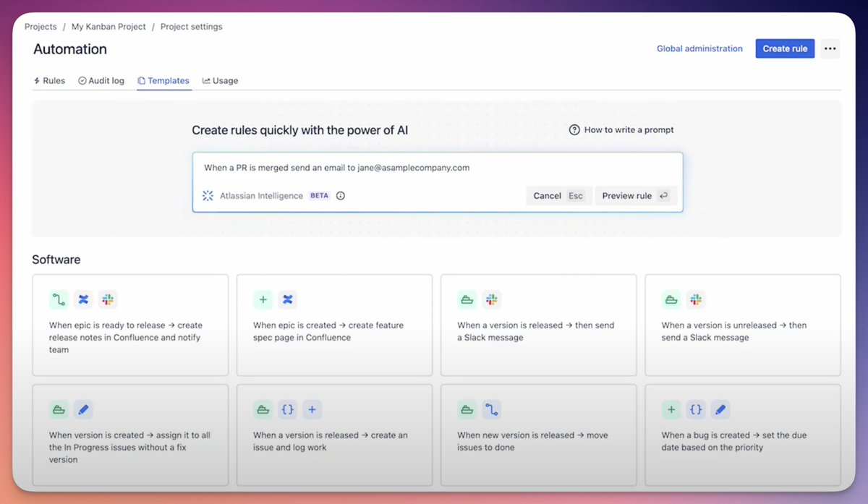
Task: Switch to the Audit log tab
Action: pyautogui.click(x=101, y=81)
